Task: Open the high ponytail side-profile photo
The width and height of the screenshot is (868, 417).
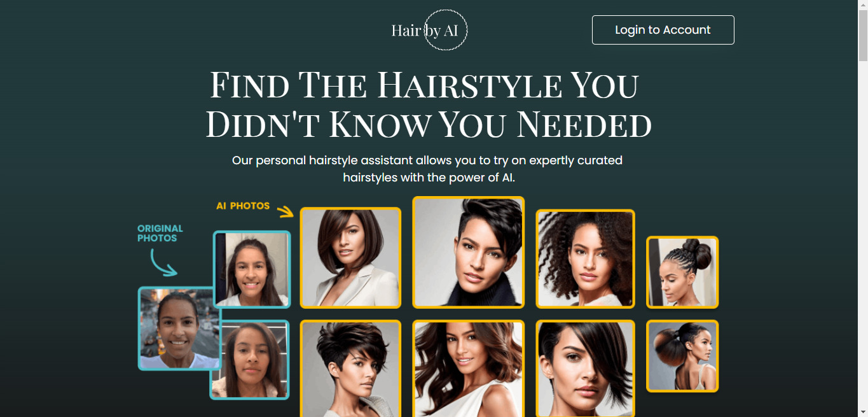Action: (x=682, y=356)
